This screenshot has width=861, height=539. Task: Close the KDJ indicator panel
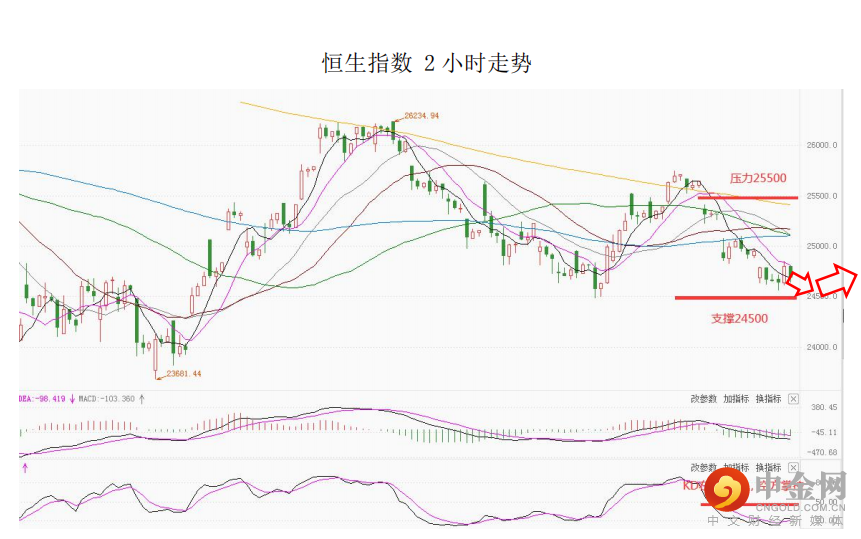pyautogui.click(x=793, y=468)
